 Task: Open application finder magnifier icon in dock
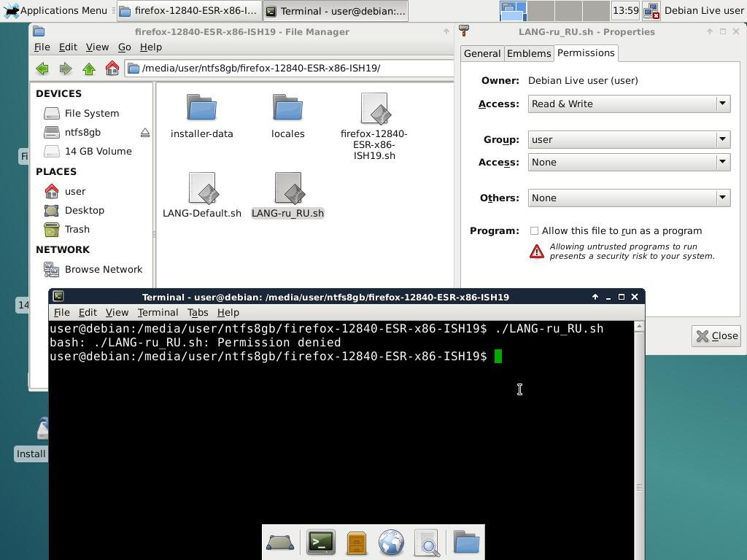click(x=427, y=542)
